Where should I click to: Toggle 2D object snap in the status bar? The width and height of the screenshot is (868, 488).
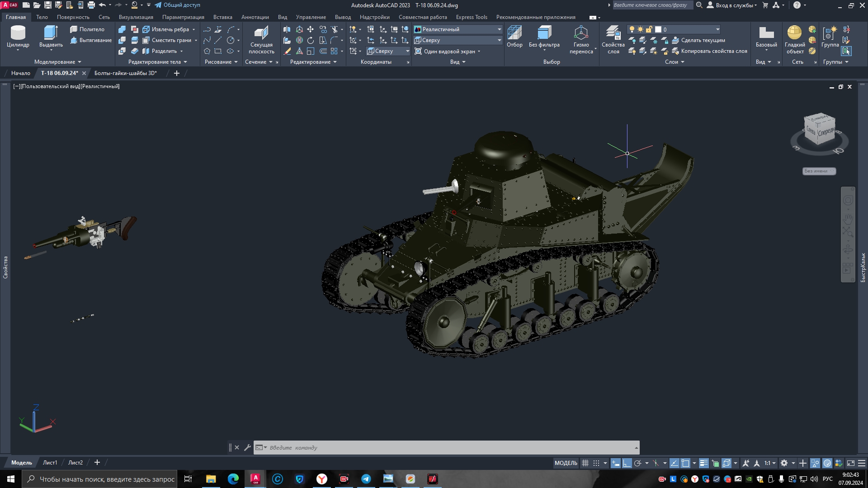pyautogui.click(x=685, y=463)
